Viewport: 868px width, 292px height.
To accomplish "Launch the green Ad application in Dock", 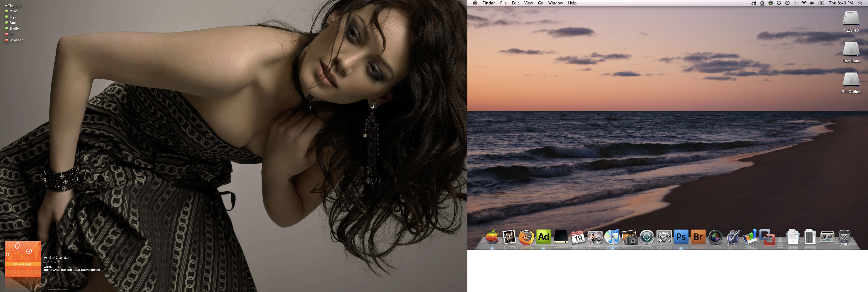I will pyautogui.click(x=544, y=237).
